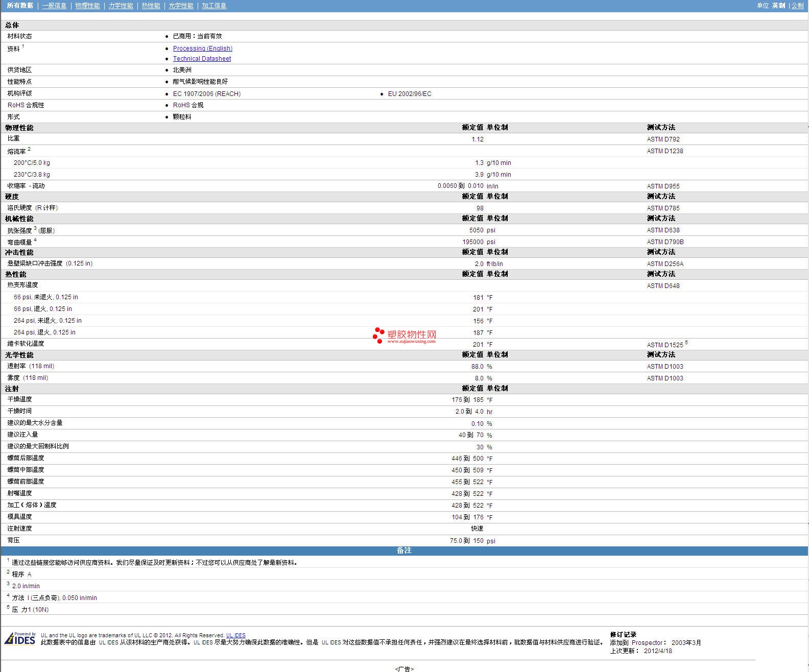Click the 抗张强度 value 5050
Image resolution: width=809 pixels, height=672 pixels.
477,230
